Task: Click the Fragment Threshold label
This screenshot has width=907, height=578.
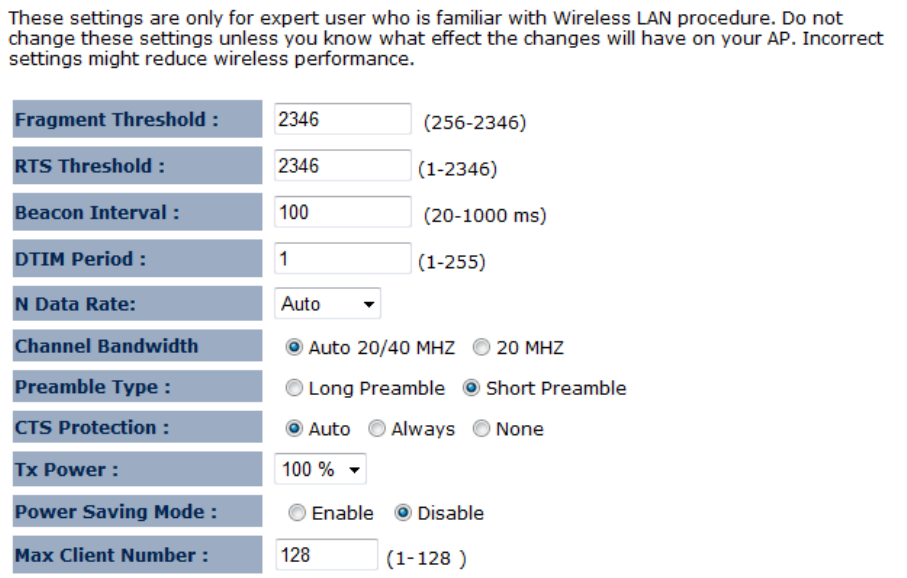Action: pyautogui.click(x=116, y=120)
